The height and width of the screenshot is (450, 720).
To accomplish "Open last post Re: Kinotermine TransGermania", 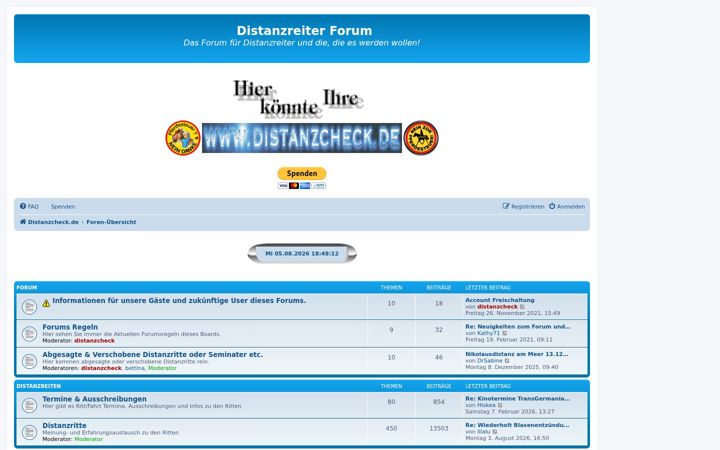I will pyautogui.click(x=518, y=399).
